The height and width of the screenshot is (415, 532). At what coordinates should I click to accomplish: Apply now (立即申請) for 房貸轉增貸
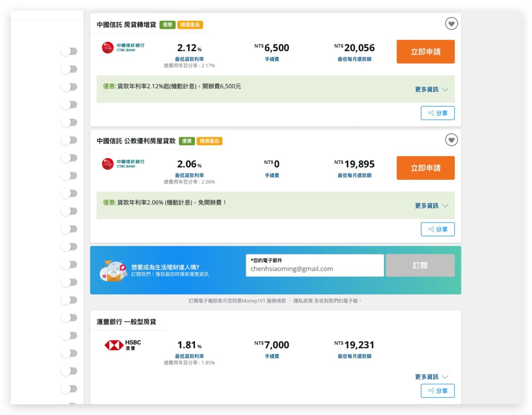pos(426,51)
